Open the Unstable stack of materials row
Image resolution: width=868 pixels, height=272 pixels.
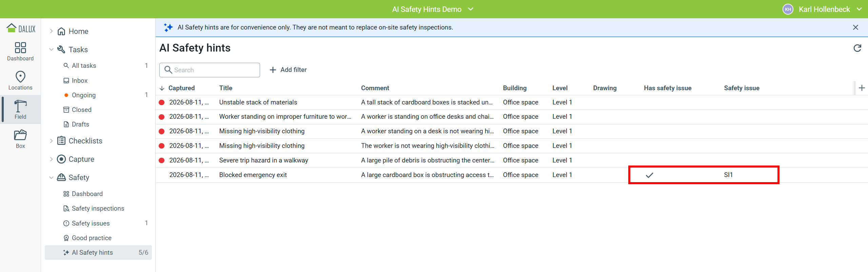pyautogui.click(x=512, y=102)
